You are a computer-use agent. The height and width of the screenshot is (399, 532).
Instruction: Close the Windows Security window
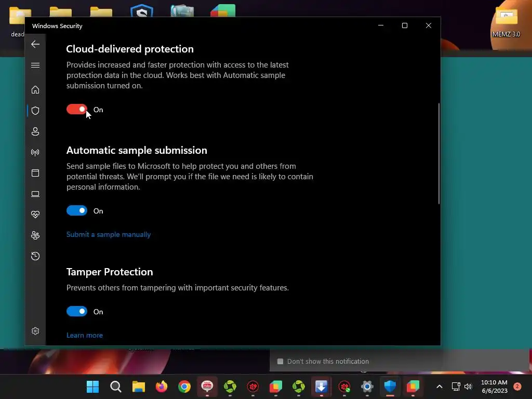pos(429,25)
